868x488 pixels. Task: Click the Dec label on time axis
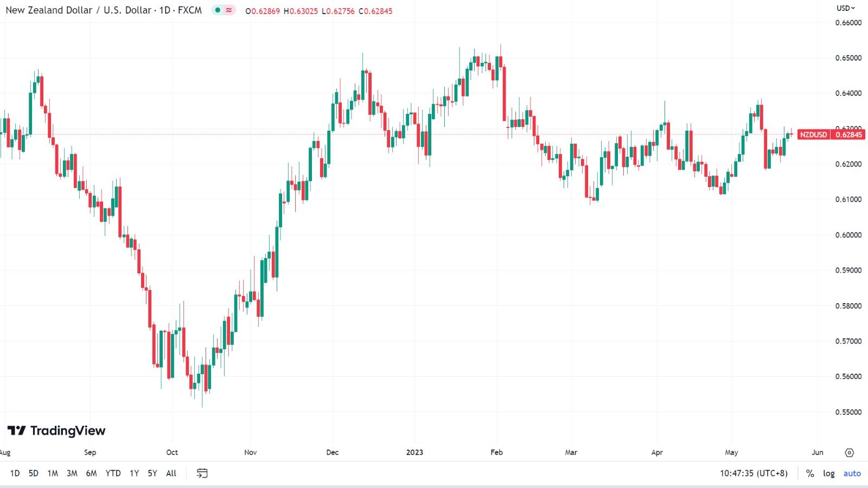[333, 452]
